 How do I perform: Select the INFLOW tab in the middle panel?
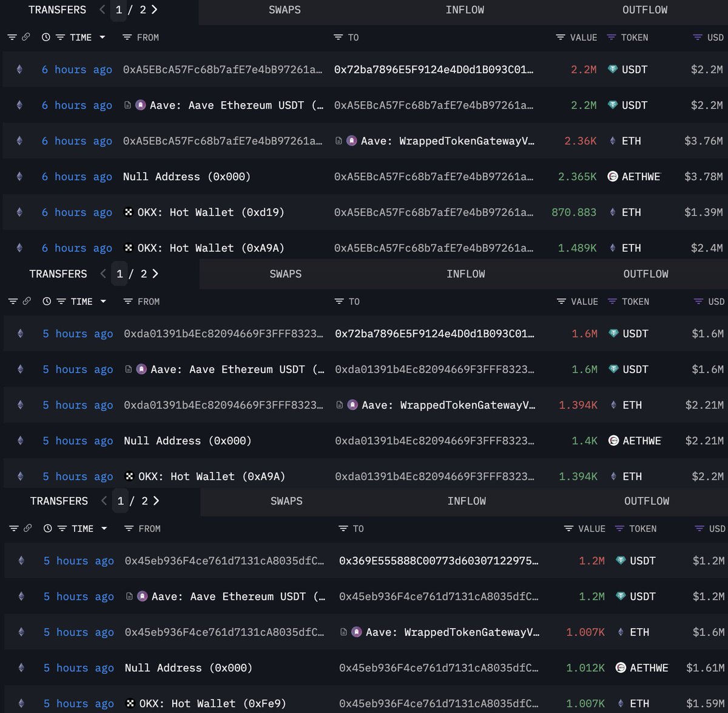pyautogui.click(x=465, y=274)
